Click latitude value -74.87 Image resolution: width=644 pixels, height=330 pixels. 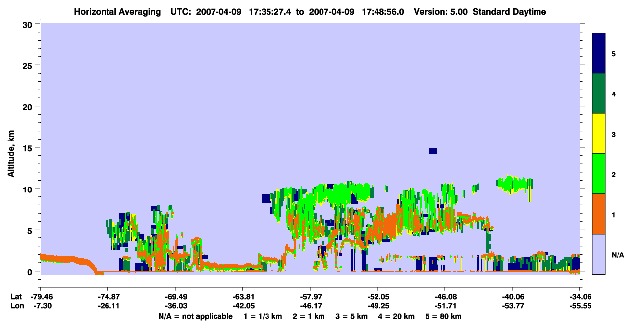coord(107,297)
